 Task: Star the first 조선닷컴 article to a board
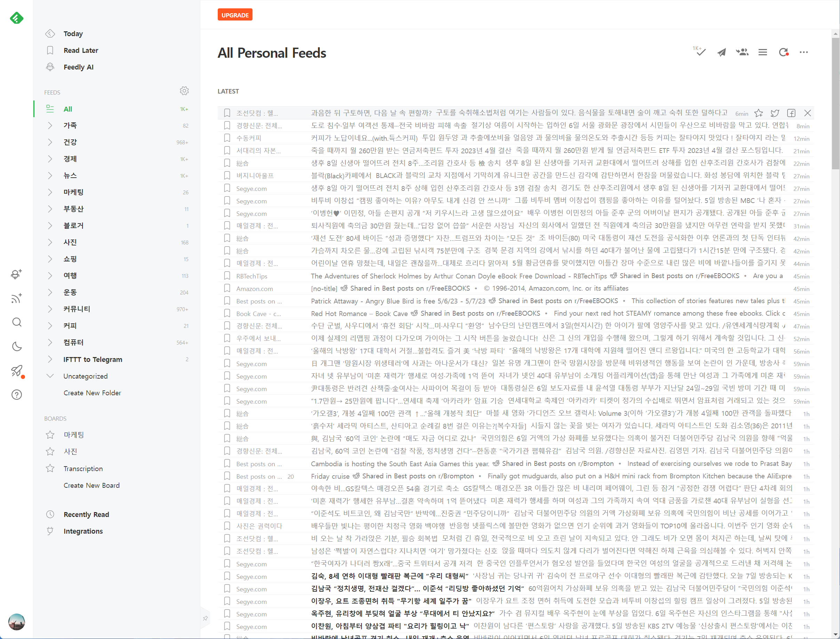[759, 113]
